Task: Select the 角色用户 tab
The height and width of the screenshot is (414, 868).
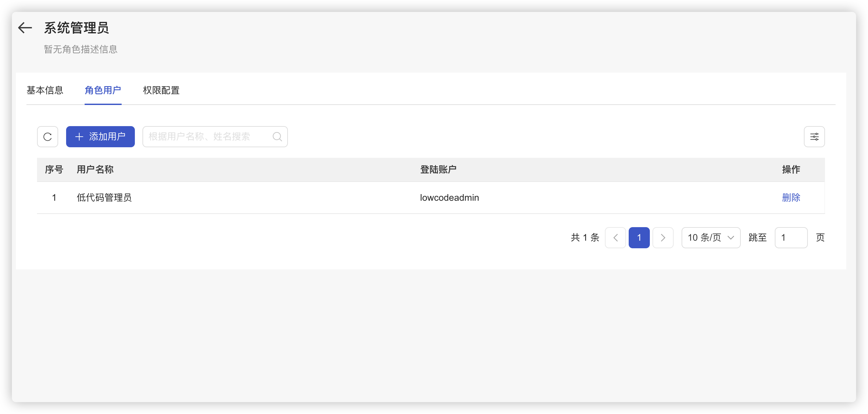Action: point(103,90)
